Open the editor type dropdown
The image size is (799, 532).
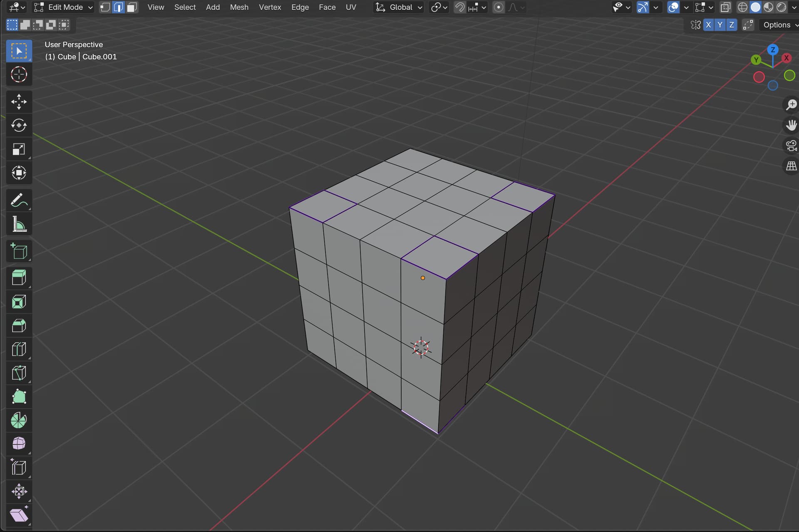[17, 7]
